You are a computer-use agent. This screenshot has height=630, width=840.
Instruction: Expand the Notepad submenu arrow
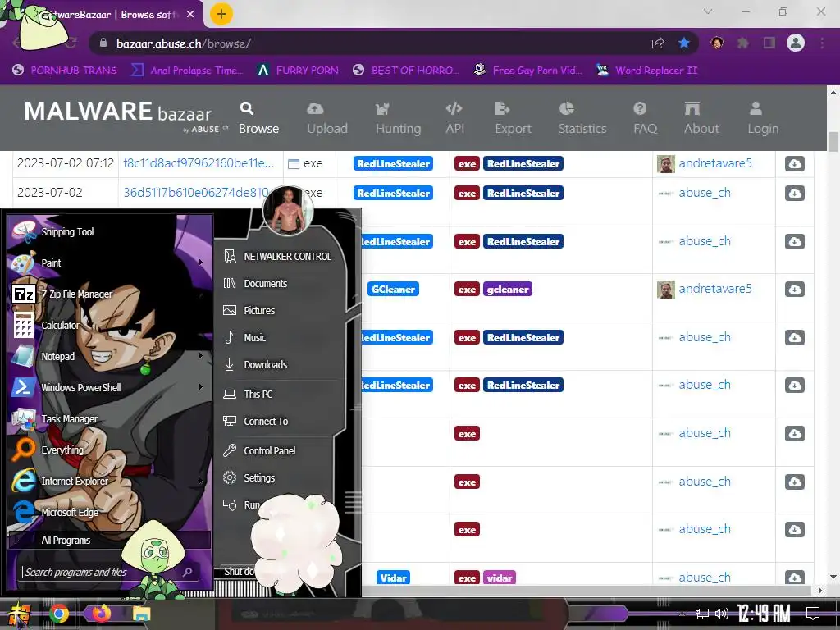pos(201,356)
